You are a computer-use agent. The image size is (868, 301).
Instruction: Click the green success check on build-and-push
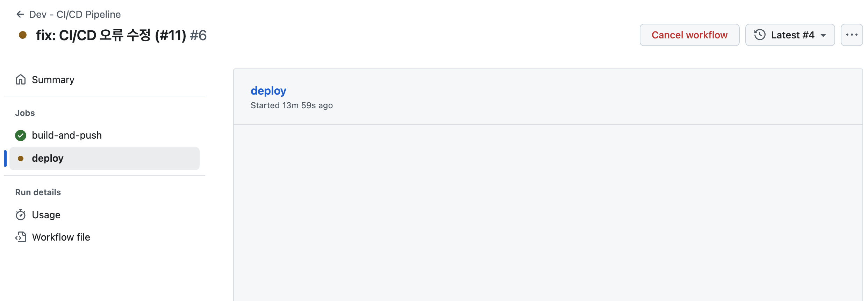21,135
